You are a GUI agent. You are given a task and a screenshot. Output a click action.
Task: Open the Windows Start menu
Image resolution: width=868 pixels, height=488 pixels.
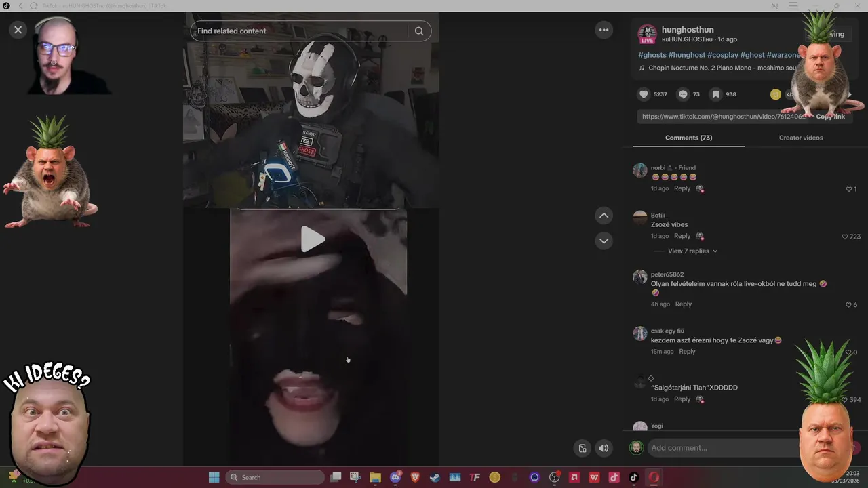click(214, 477)
